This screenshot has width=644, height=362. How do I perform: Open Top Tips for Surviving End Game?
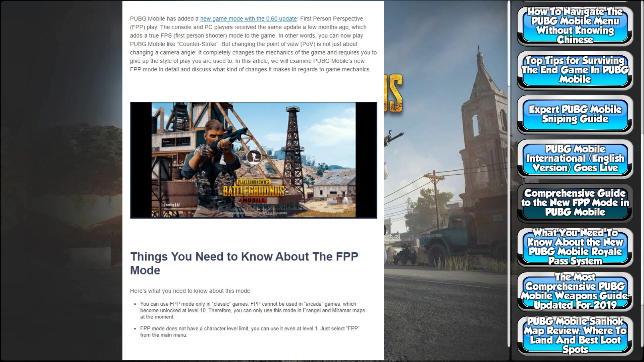[x=575, y=70]
